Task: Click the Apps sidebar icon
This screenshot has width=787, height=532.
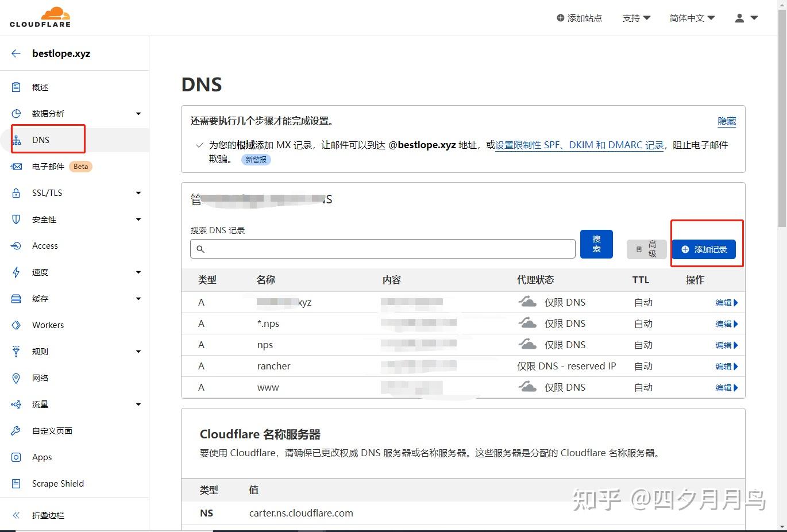Action: 16,457
